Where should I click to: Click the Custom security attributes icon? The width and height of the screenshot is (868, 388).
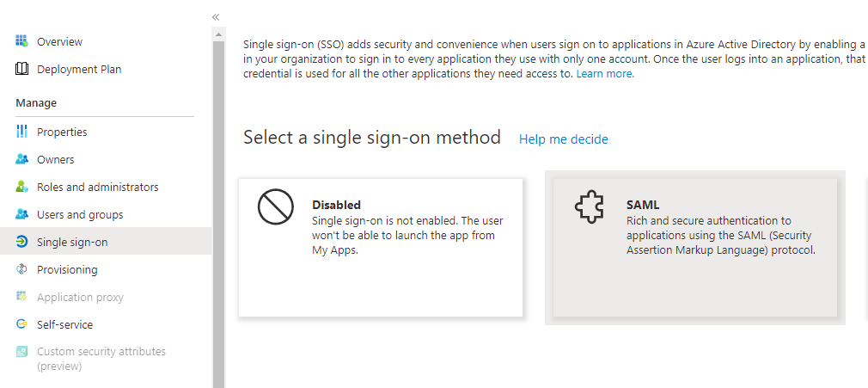coord(21,351)
